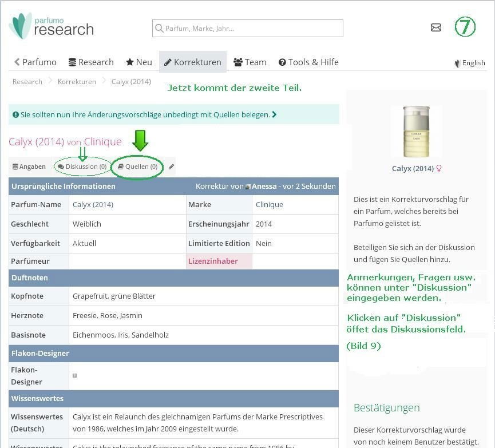
Task: Click the female symbol next to Calyx (2014)
Action: tap(439, 169)
